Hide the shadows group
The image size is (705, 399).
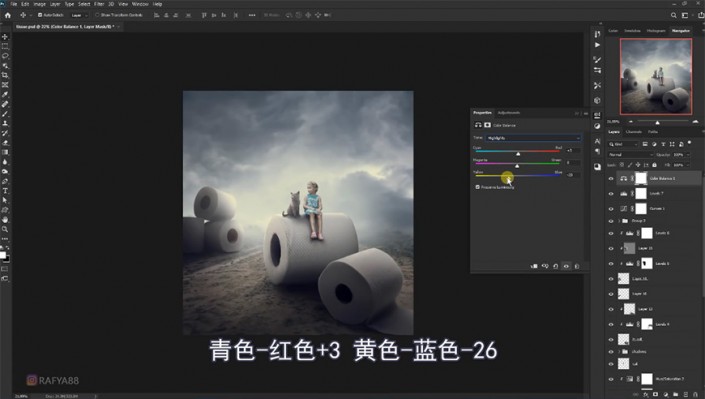pos(611,352)
